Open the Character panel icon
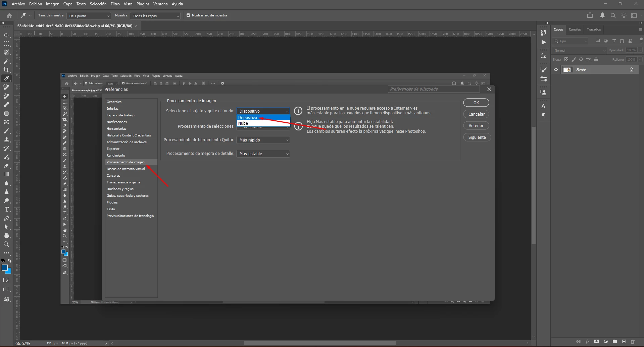 click(x=544, y=106)
